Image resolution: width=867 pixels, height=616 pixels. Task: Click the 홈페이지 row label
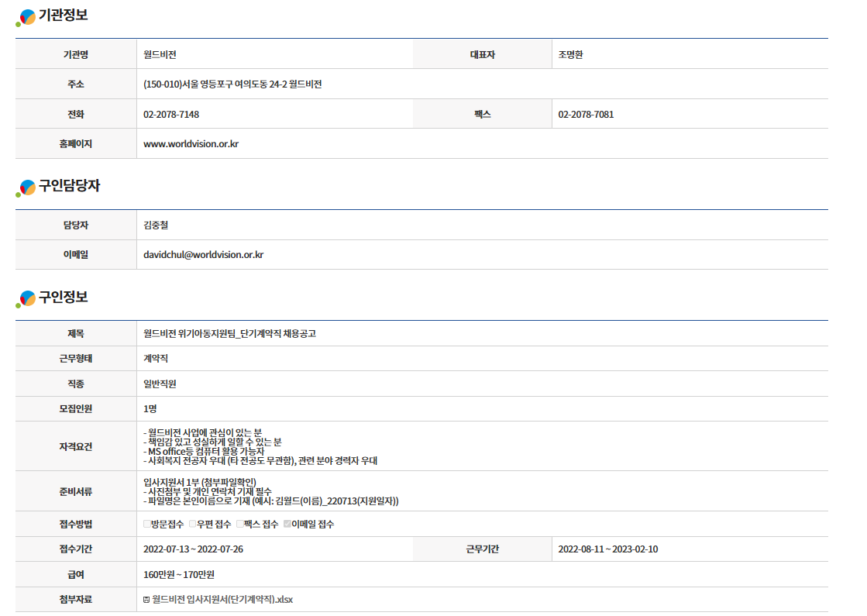point(76,144)
